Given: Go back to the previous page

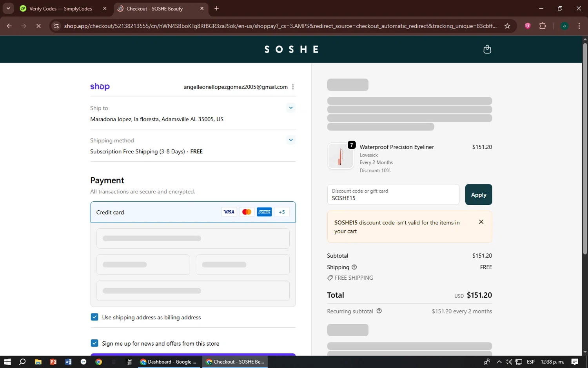Looking at the screenshot, I should (x=9, y=26).
